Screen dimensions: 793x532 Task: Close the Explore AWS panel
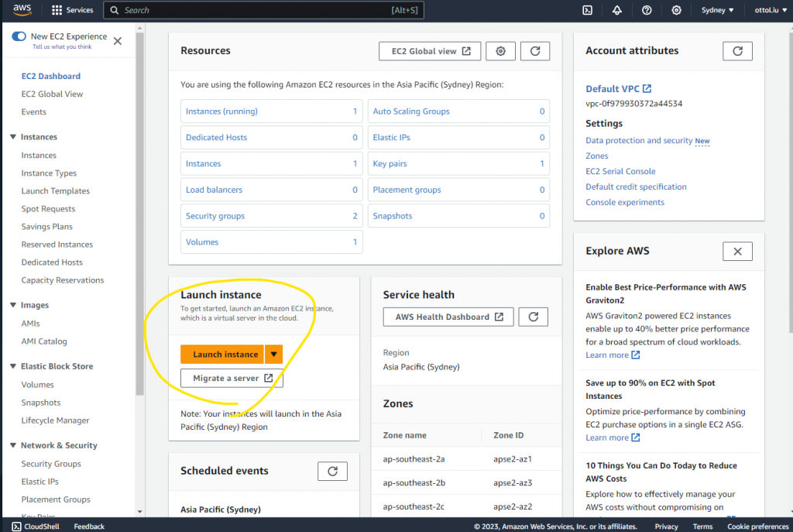737,252
